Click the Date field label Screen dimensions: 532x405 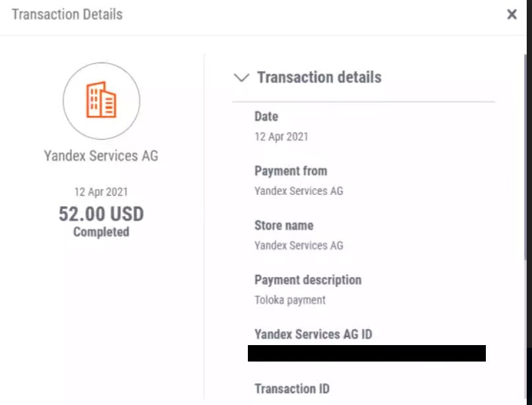pos(266,117)
